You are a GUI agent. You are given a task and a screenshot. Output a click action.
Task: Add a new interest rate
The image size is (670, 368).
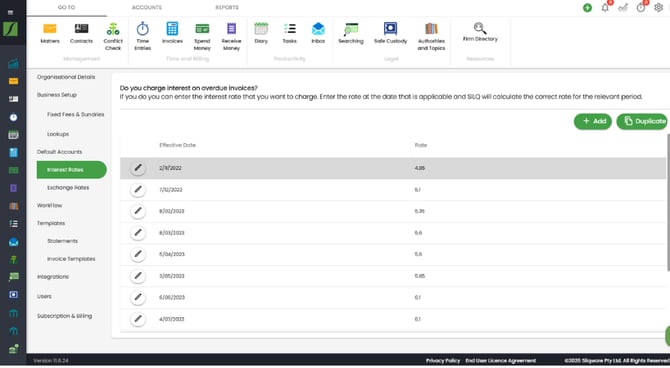[x=593, y=121]
